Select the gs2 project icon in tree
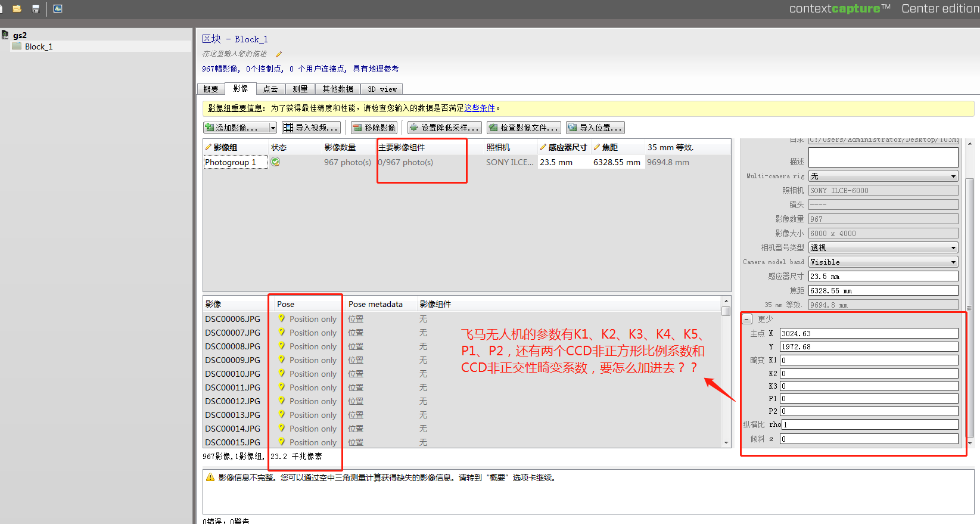Screen dimensions: 980x524 pyautogui.click(x=5, y=35)
